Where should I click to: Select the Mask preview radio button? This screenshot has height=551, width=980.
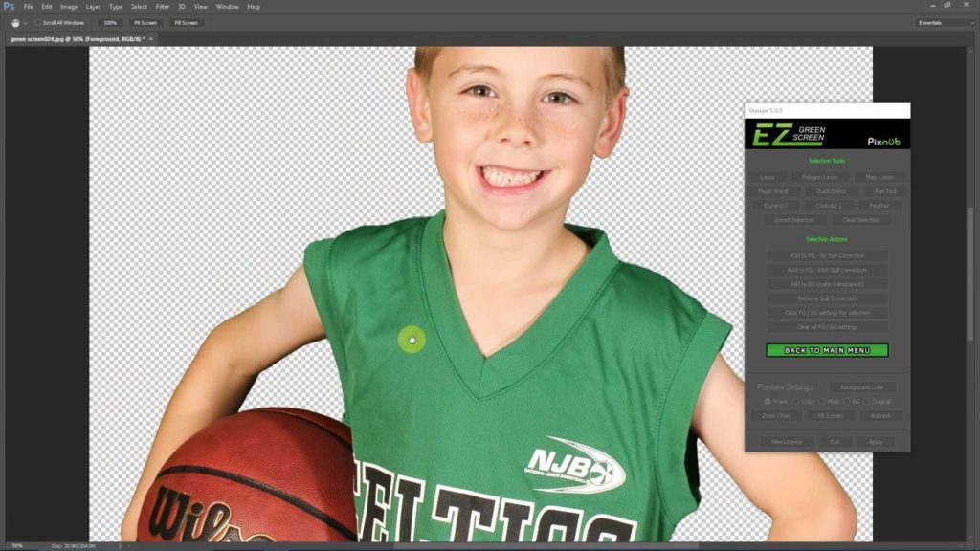[822, 402]
